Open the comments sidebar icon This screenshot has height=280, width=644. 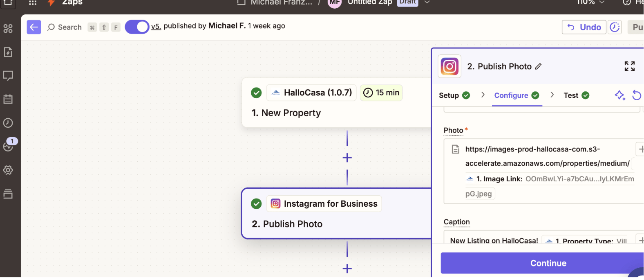(x=8, y=76)
